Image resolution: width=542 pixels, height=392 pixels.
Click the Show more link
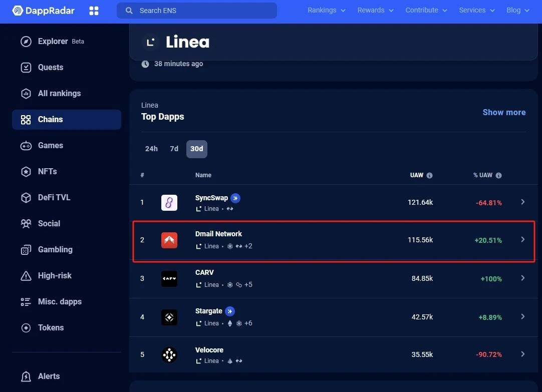point(504,112)
